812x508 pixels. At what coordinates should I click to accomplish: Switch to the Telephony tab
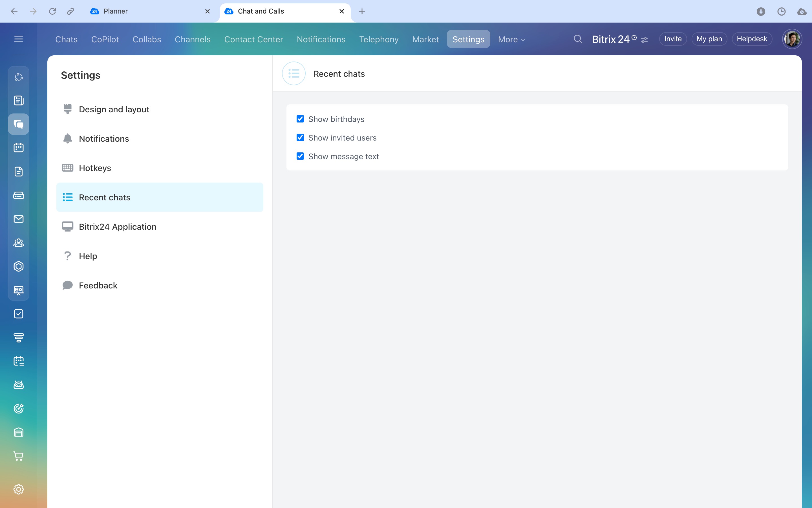379,39
